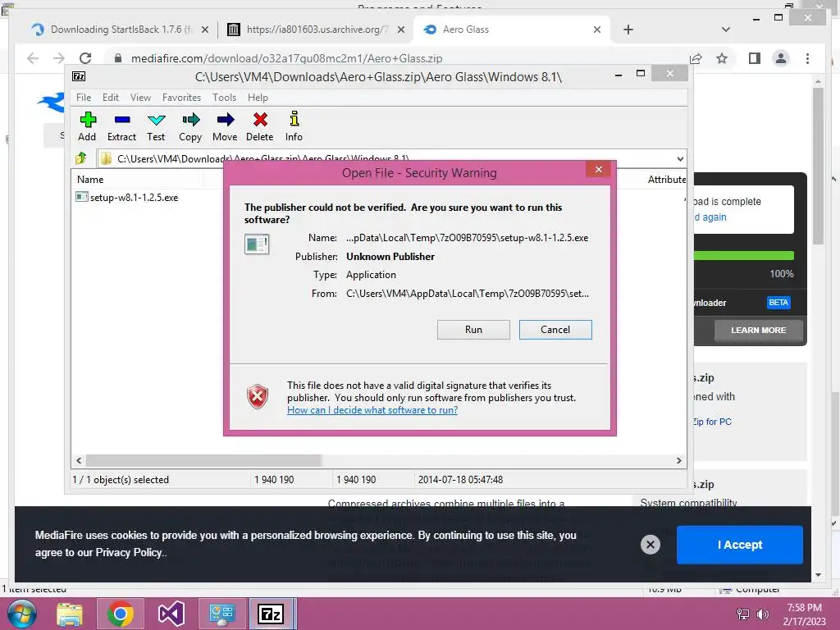Expand the 7-Zip address path dropdown
The image size is (840, 630).
680,158
